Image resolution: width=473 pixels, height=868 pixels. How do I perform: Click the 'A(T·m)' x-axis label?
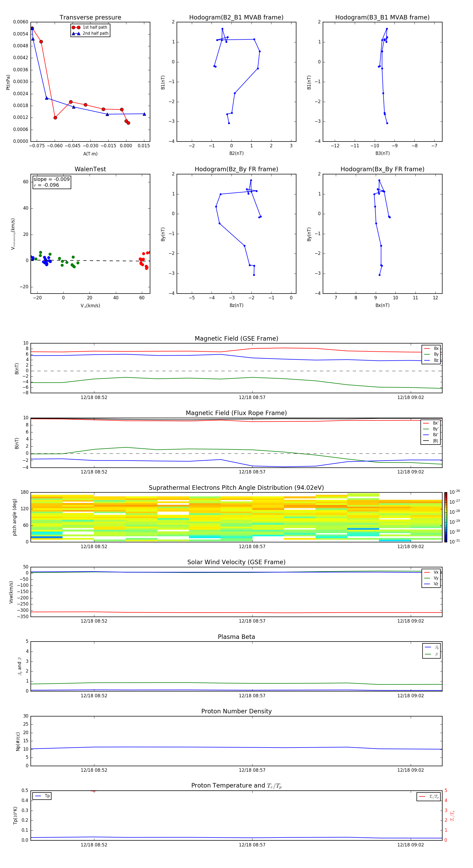point(90,154)
